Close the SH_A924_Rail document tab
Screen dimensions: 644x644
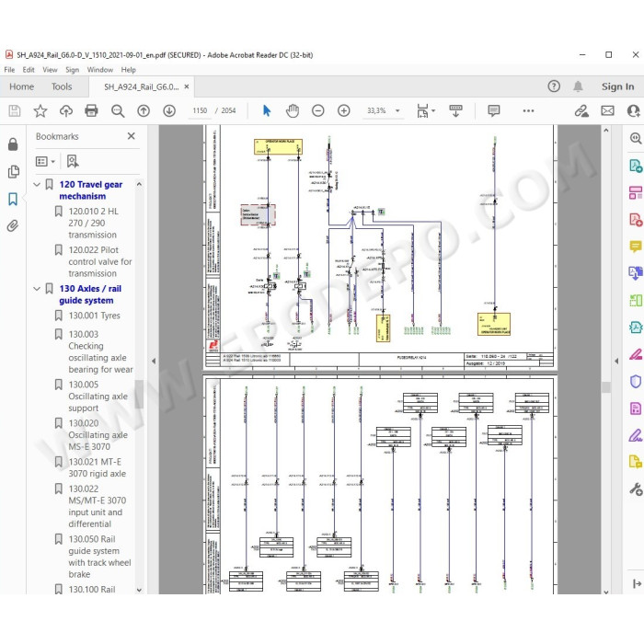[x=187, y=86]
